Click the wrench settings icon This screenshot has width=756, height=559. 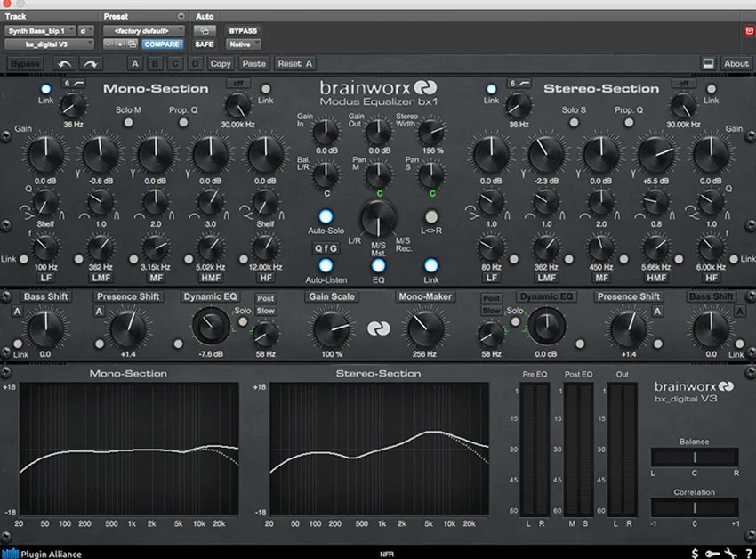730,553
